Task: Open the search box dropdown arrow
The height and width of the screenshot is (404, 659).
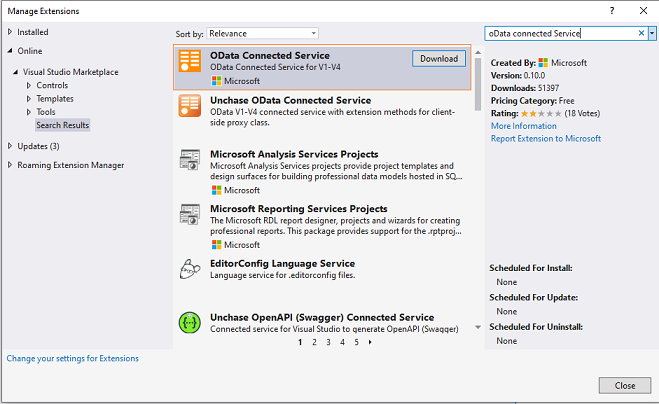Action: coord(652,33)
